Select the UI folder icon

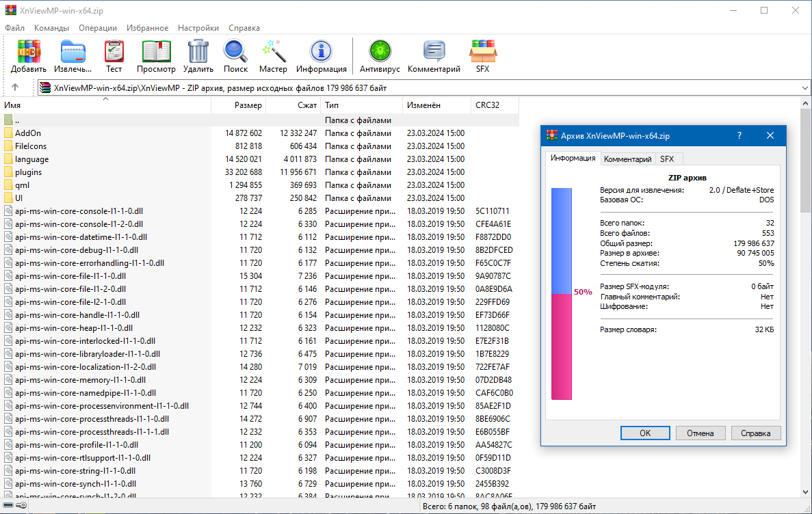(x=8, y=198)
